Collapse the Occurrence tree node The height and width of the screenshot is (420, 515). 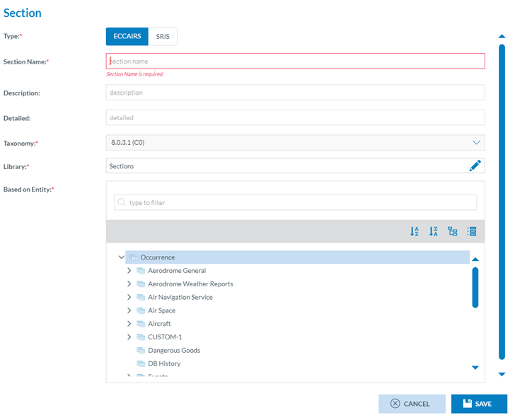click(x=122, y=257)
